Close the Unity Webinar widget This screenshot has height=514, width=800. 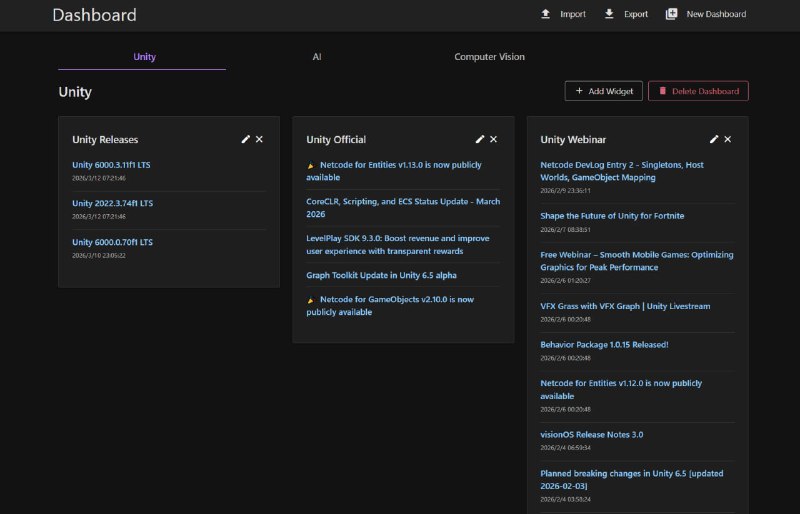point(727,139)
